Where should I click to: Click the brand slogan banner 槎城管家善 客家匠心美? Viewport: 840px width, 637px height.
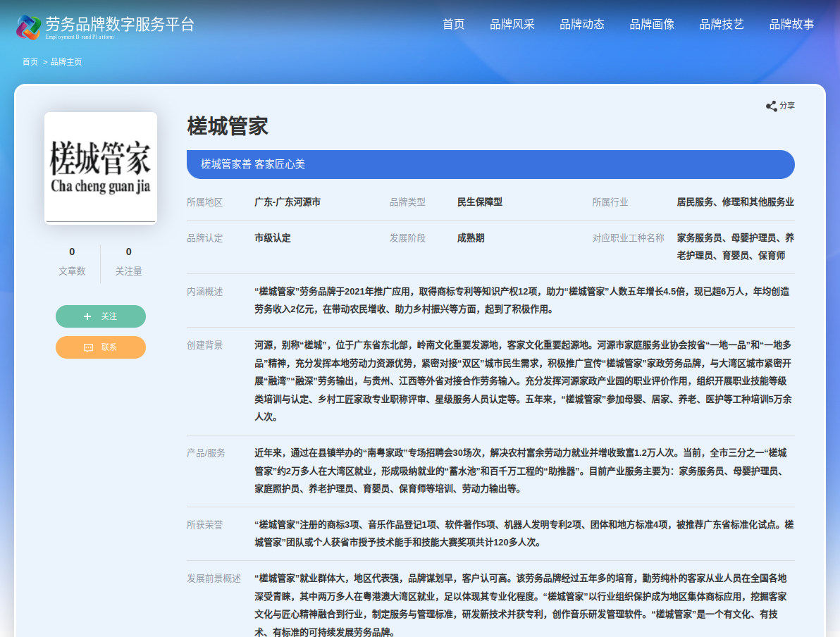point(490,163)
